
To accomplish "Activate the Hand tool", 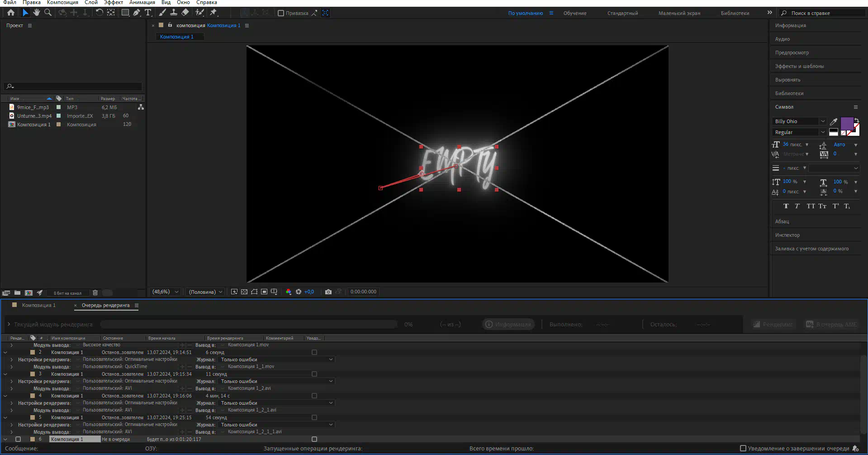I will click(37, 13).
